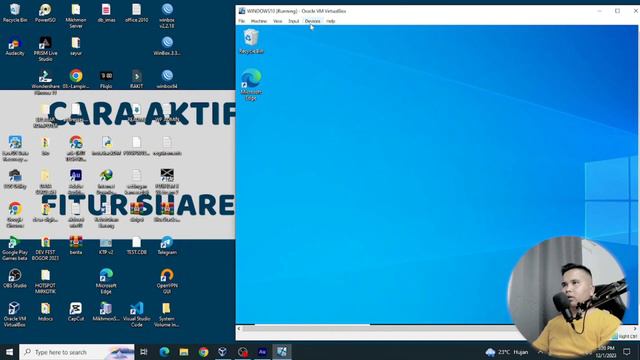Open the View menu in VirtualBox
The width and height of the screenshot is (640, 360).
click(x=278, y=21)
